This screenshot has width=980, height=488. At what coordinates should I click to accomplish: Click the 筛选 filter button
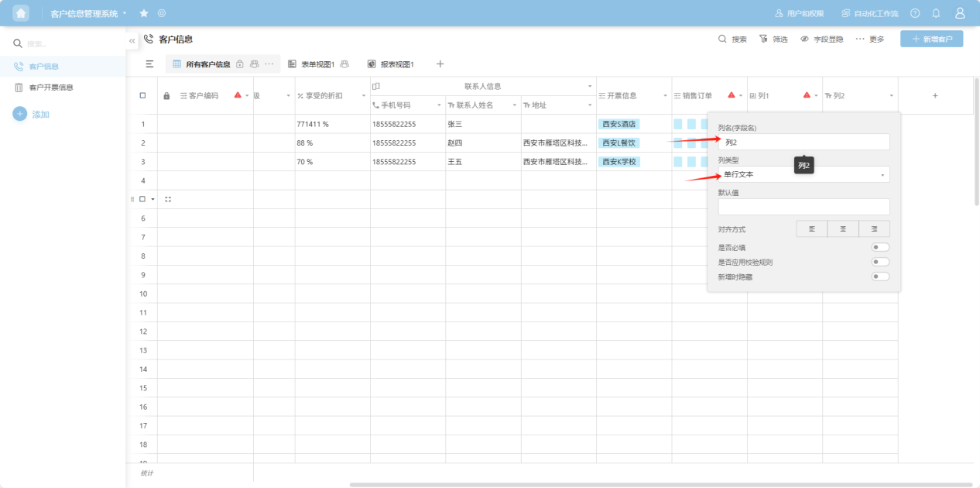tap(773, 39)
